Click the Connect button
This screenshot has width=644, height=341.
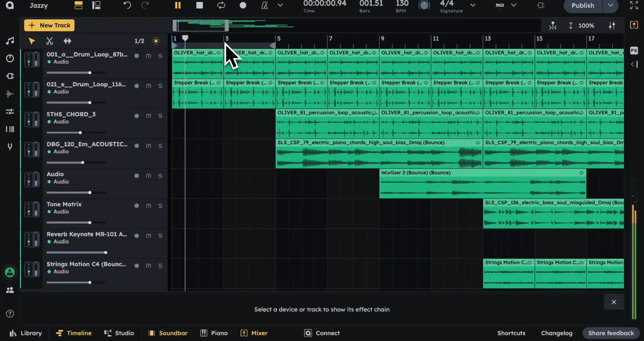point(322,333)
